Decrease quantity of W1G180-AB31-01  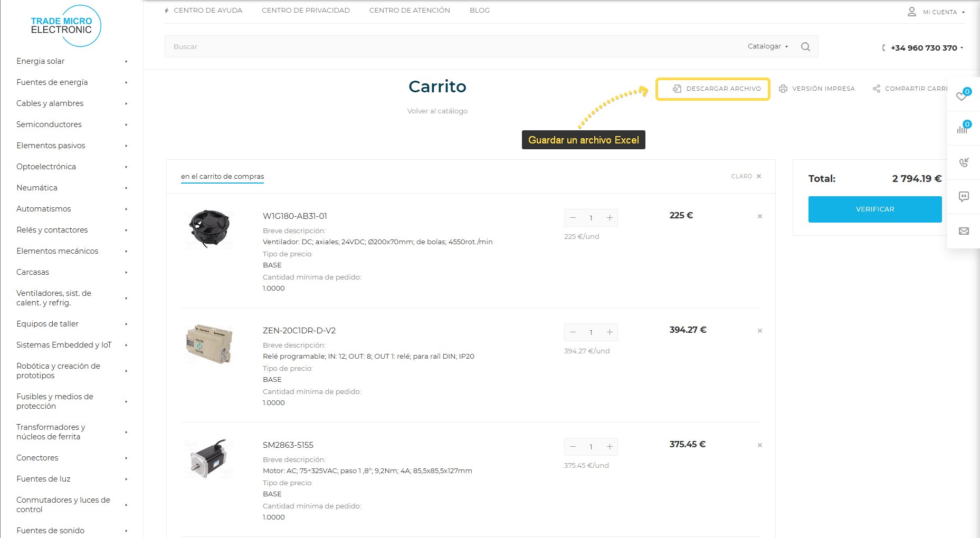[573, 218]
